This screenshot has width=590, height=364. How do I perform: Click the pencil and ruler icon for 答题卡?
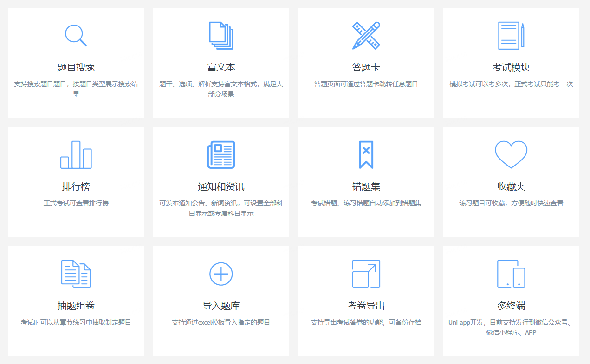click(366, 35)
